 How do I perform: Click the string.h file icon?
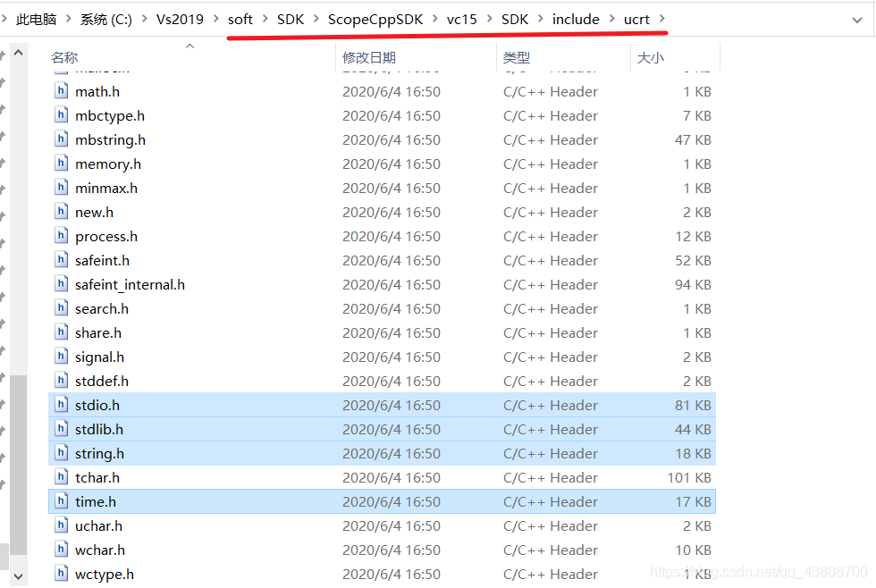point(62,453)
